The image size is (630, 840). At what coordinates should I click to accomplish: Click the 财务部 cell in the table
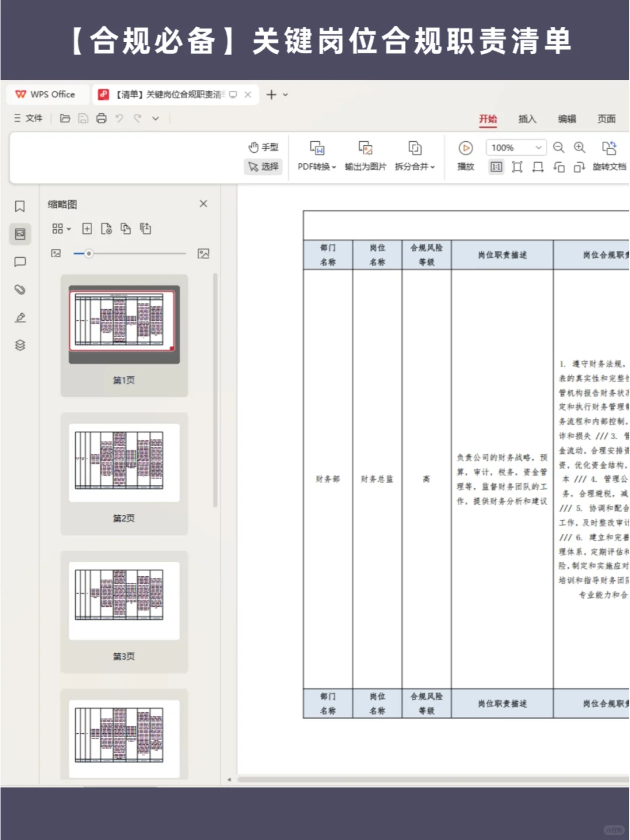[328, 479]
